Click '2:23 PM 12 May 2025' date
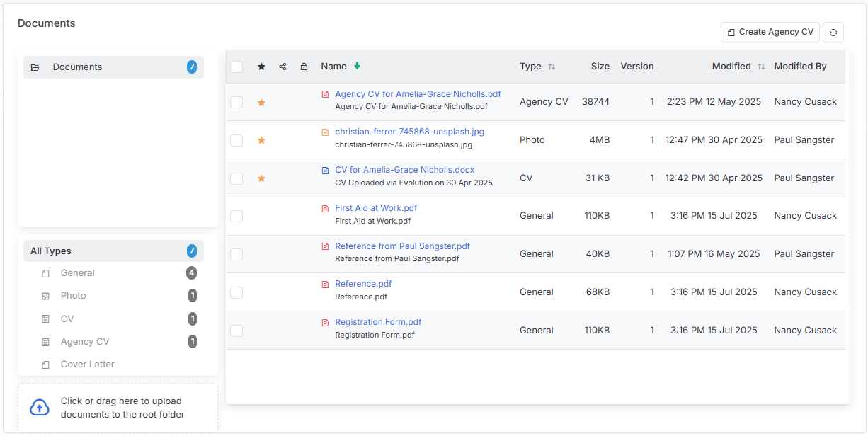The height and width of the screenshot is (436, 868). [714, 102]
